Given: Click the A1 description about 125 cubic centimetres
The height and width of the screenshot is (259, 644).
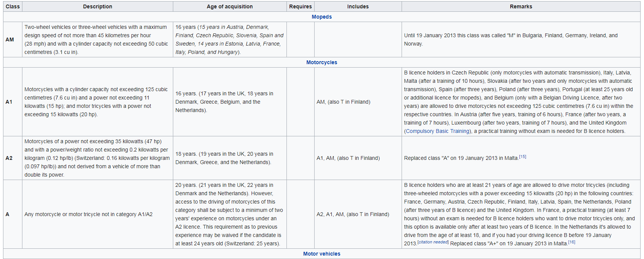Looking at the screenshot, I should (x=98, y=102).
